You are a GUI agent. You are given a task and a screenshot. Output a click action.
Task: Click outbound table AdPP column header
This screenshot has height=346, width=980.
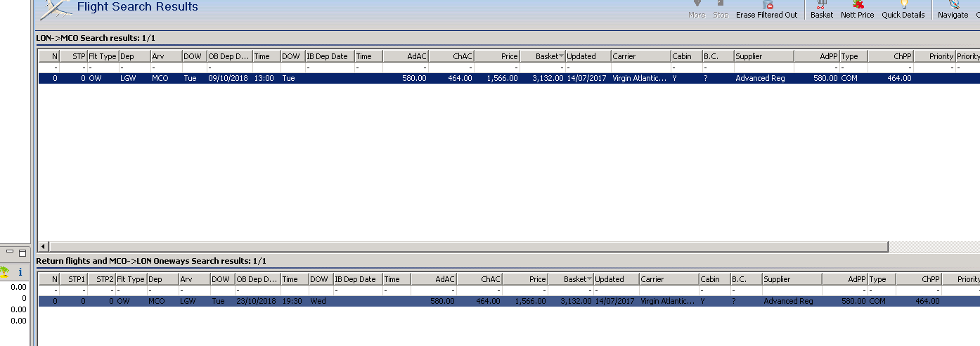pyautogui.click(x=817, y=56)
